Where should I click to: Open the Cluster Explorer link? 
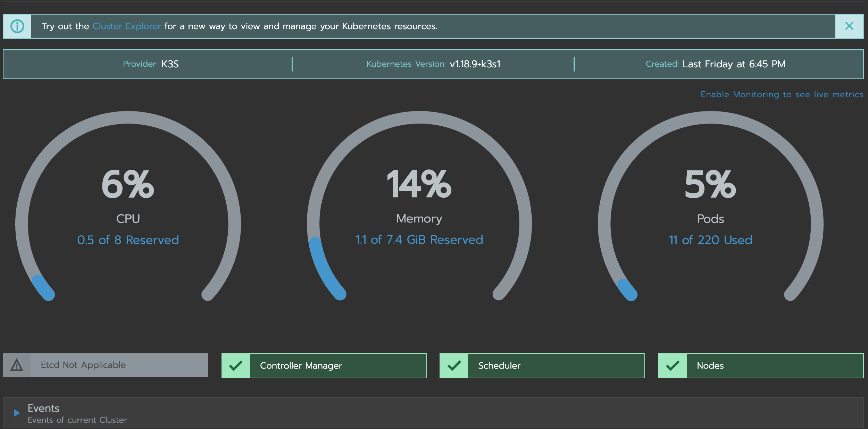coord(126,26)
